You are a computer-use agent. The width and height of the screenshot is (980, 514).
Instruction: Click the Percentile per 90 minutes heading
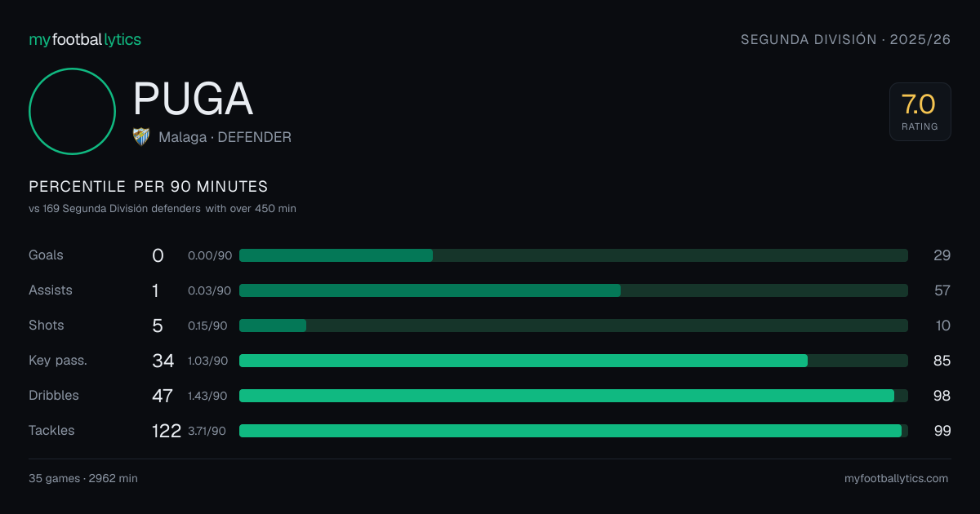point(149,187)
